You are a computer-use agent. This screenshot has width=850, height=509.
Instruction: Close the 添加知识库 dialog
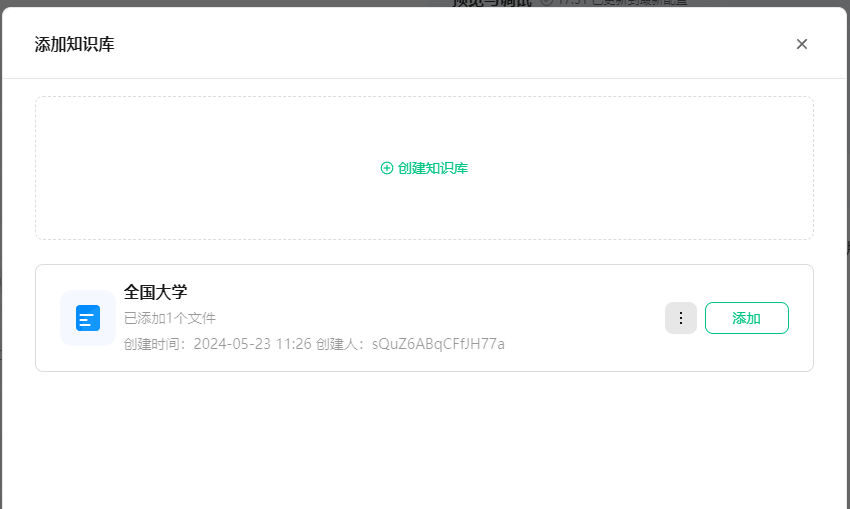pyautogui.click(x=802, y=44)
